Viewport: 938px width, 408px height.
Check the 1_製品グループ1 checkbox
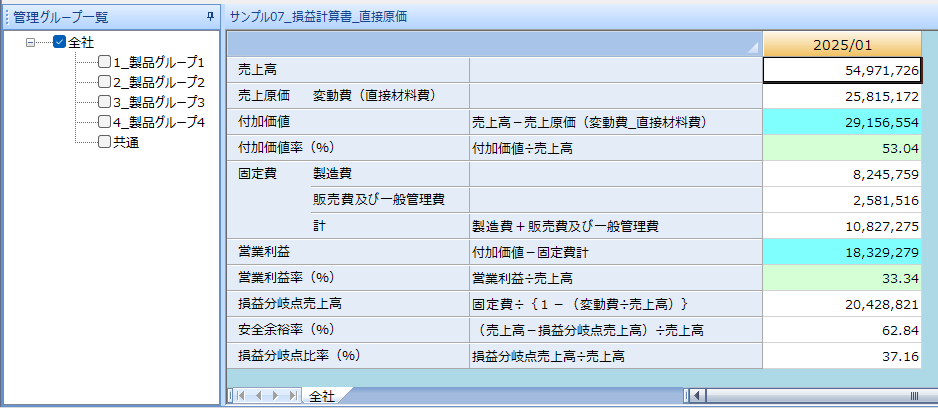(105, 62)
